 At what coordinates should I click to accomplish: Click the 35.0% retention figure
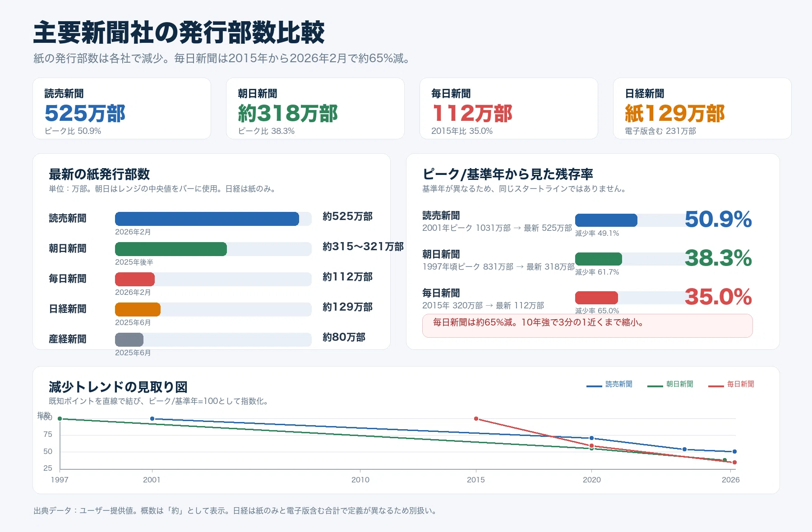tap(718, 297)
